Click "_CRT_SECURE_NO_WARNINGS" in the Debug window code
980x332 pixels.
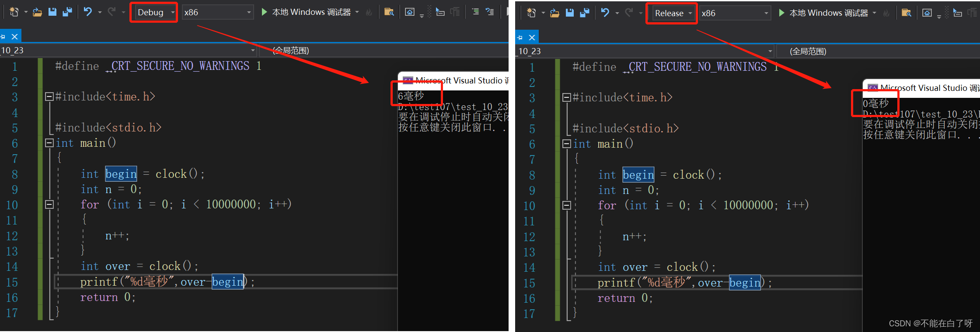(178, 66)
